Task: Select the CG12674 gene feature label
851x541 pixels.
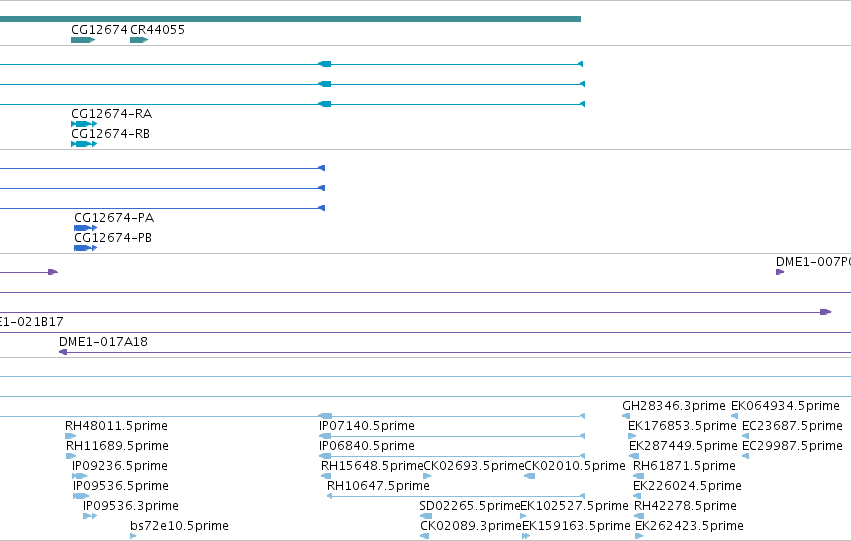Action: (99, 29)
